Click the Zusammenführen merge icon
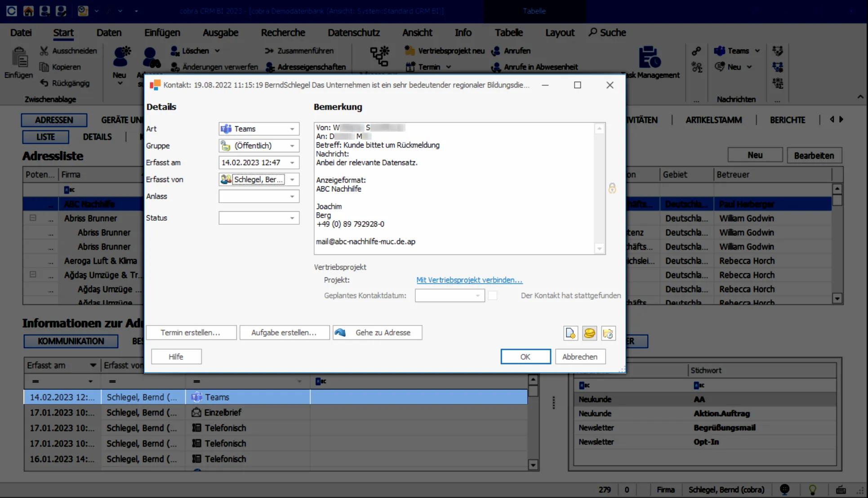 (269, 51)
